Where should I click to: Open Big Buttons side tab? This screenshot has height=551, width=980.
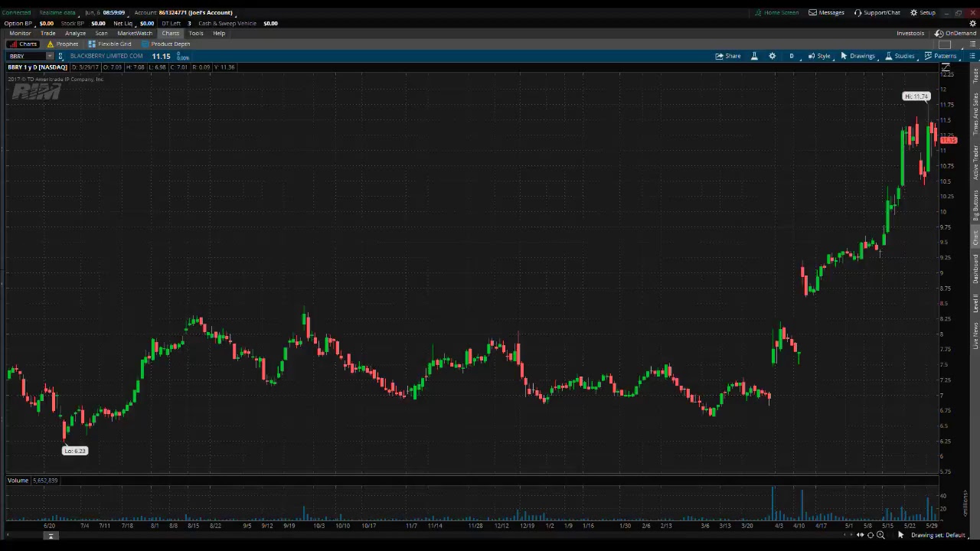point(975,207)
